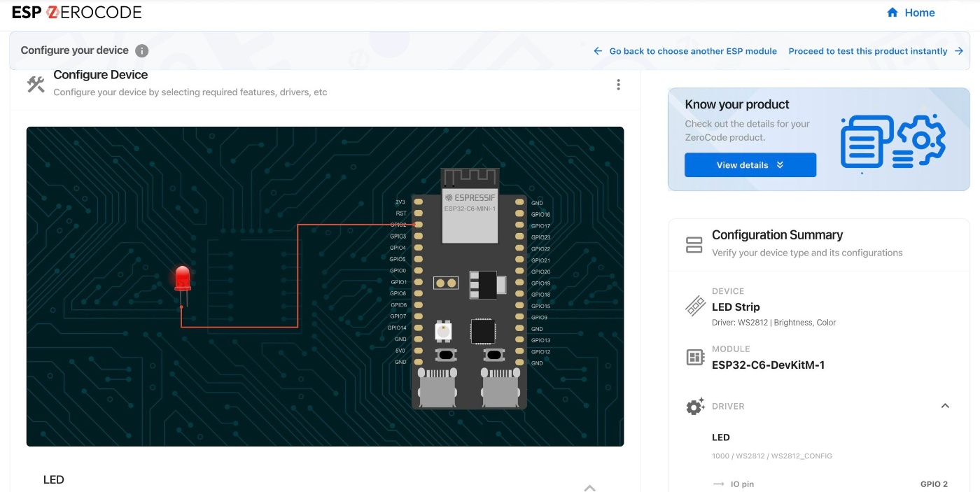Image resolution: width=980 pixels, height=492 pixels.
Task: Click the Know your product heading
Action: click(737, 104)
